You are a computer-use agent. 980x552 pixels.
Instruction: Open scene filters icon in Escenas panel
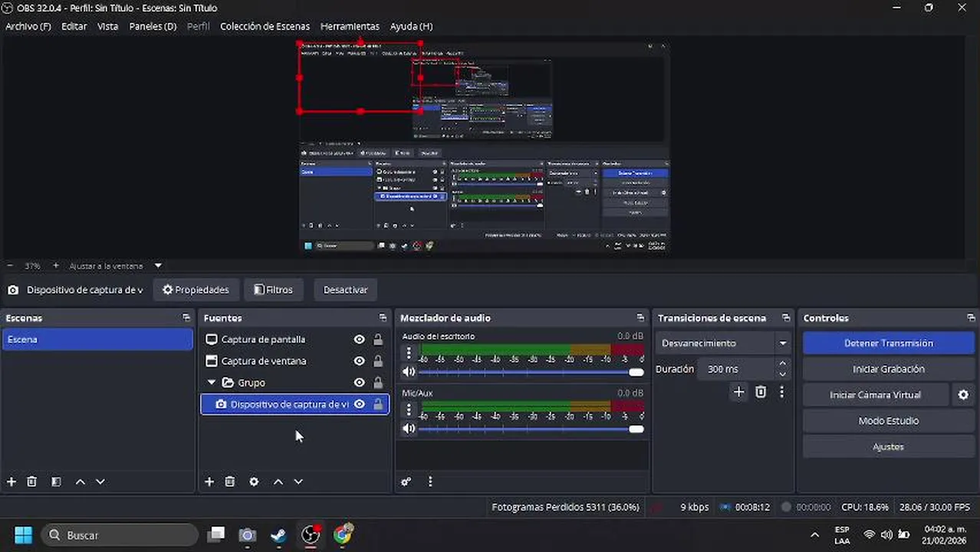click(56, 481)
